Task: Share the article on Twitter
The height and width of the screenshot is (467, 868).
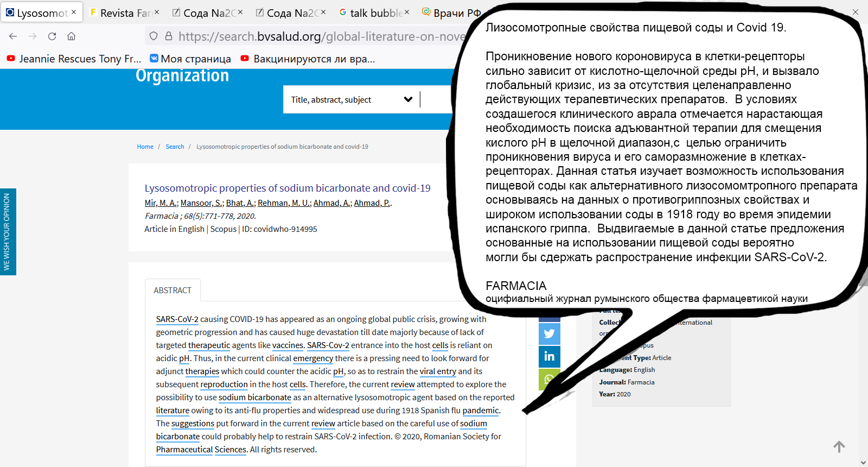Action: [x=549, y=333]
